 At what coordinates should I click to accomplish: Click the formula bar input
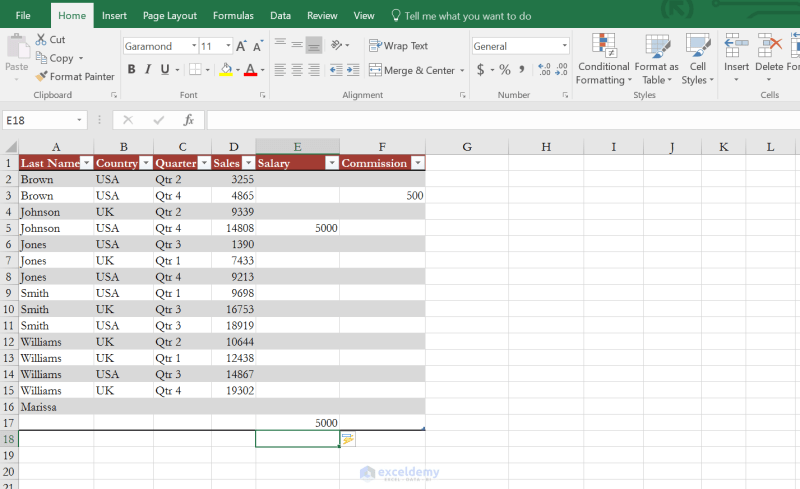click(503, 120)
